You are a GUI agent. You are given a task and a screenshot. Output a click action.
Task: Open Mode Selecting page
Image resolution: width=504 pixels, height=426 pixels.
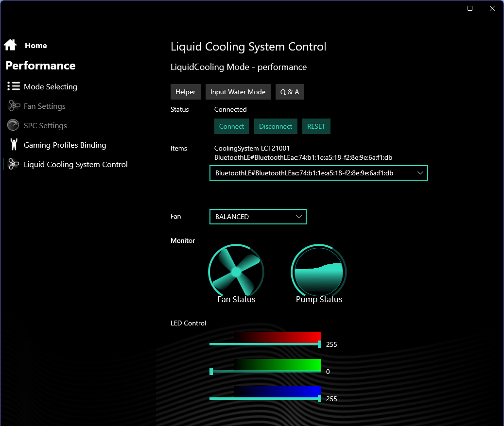coord(51,87)
